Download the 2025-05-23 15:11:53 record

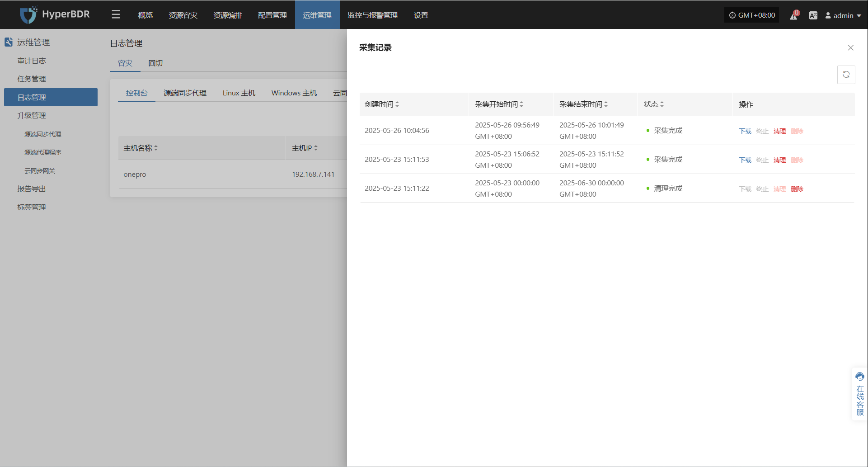[x=745, y=160]
